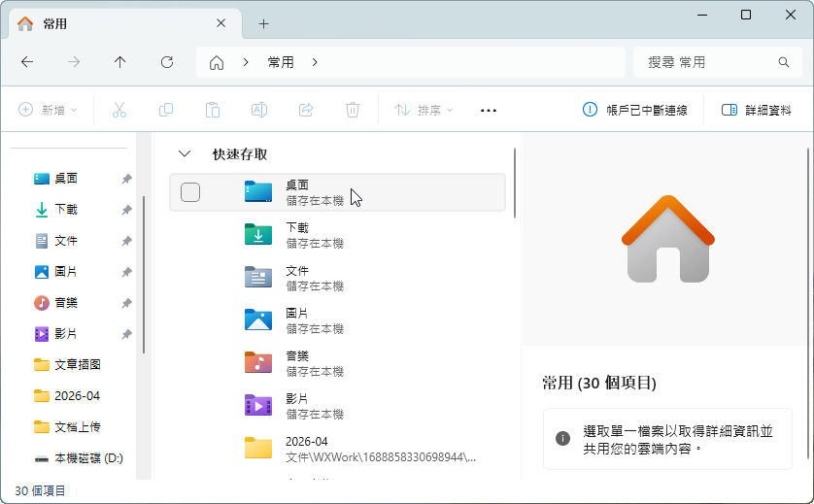The width and height of the screenshot is (814, 504).
Task: Collapse the 快速存取 section
Action: pos(184,154)
